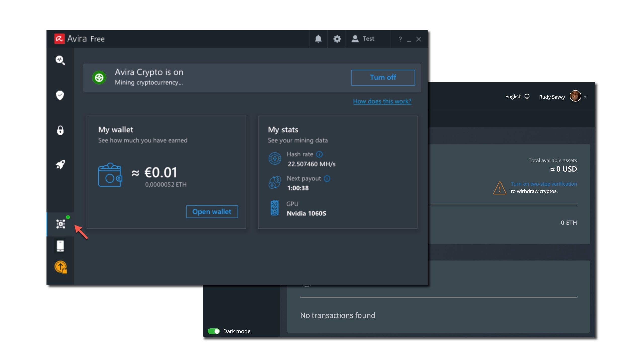Click the No transactions found area
This screenshot has width=644, height=362.
pyautogui.click(x=337, y=315)
